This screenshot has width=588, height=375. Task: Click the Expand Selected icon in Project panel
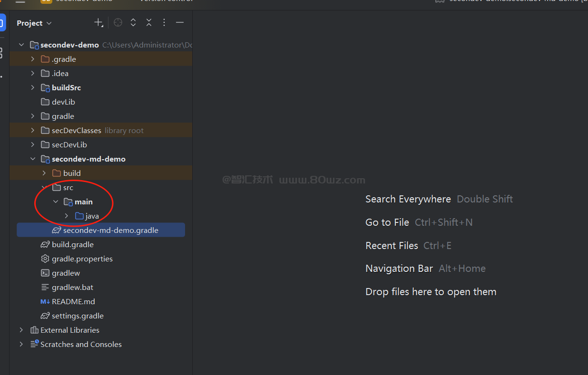[x=133, y=23]
